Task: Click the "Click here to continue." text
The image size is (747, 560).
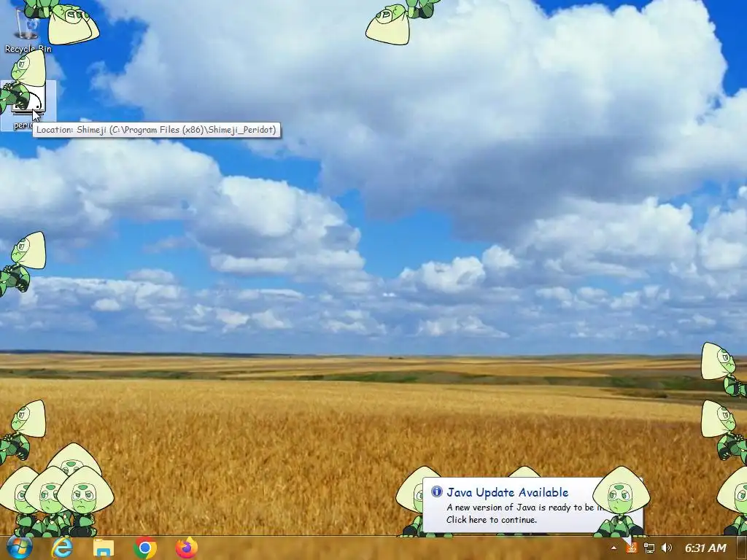Action: 492,520
